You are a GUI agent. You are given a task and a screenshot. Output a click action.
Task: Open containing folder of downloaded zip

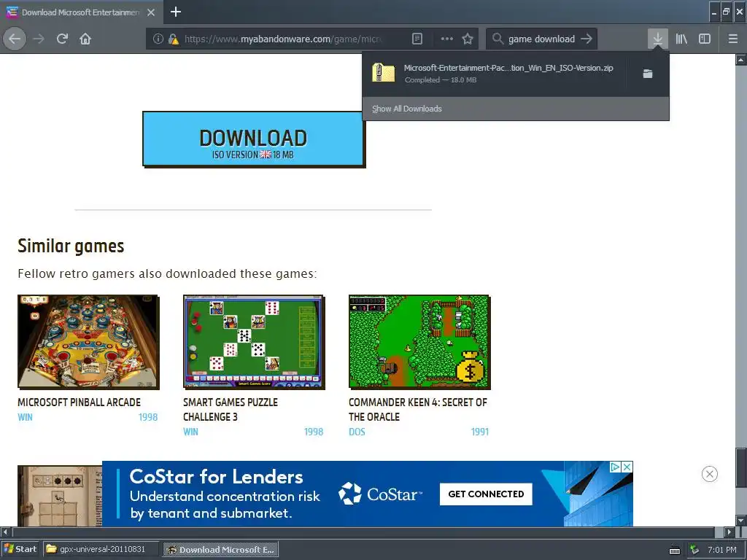(648, 74)
